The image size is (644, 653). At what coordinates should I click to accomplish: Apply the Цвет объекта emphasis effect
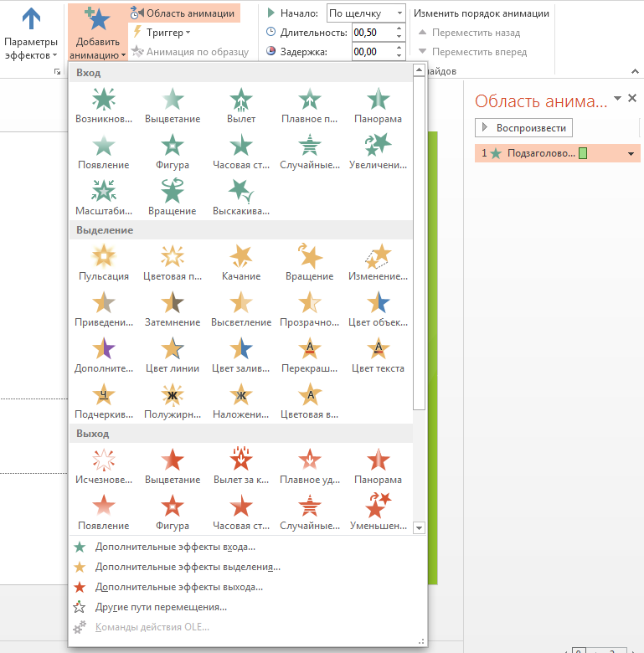378,309
